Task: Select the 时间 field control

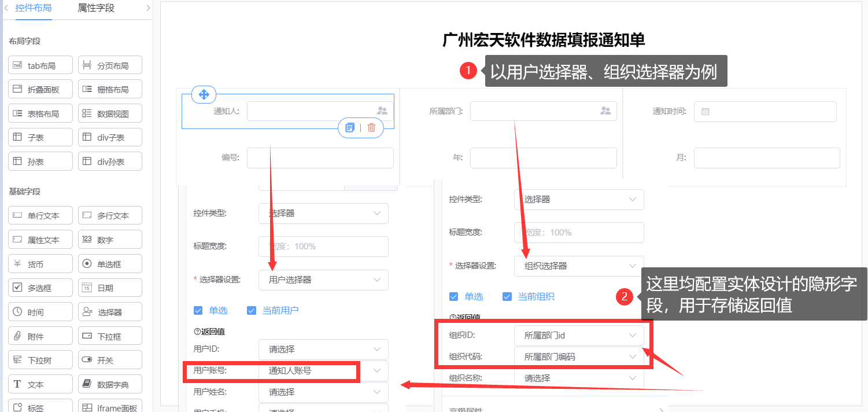Action: [40, 312]
